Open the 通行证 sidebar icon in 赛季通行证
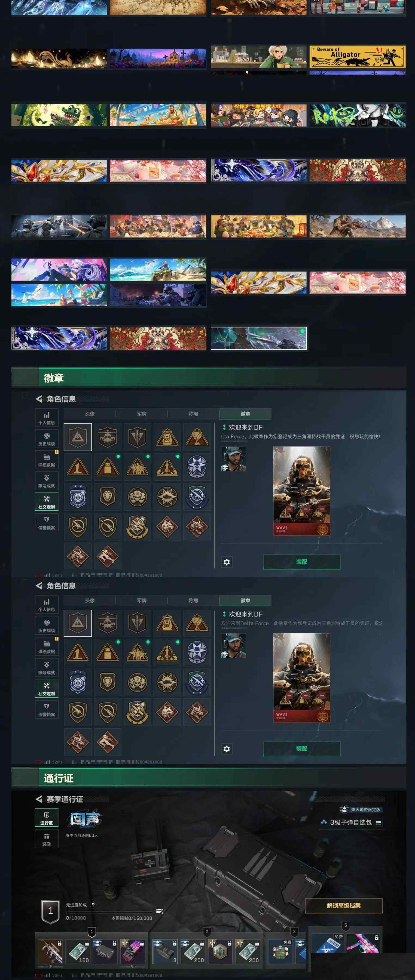 point(47,817)
